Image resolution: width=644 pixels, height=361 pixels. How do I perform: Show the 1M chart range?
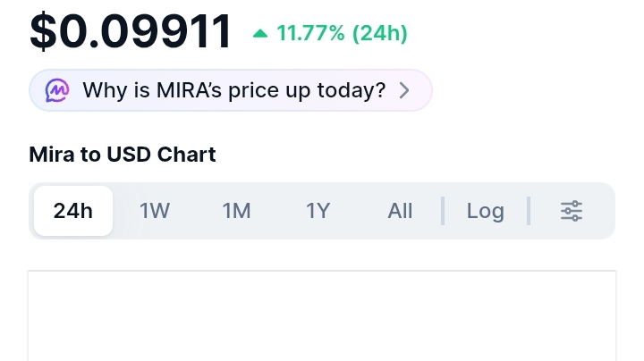236,211
